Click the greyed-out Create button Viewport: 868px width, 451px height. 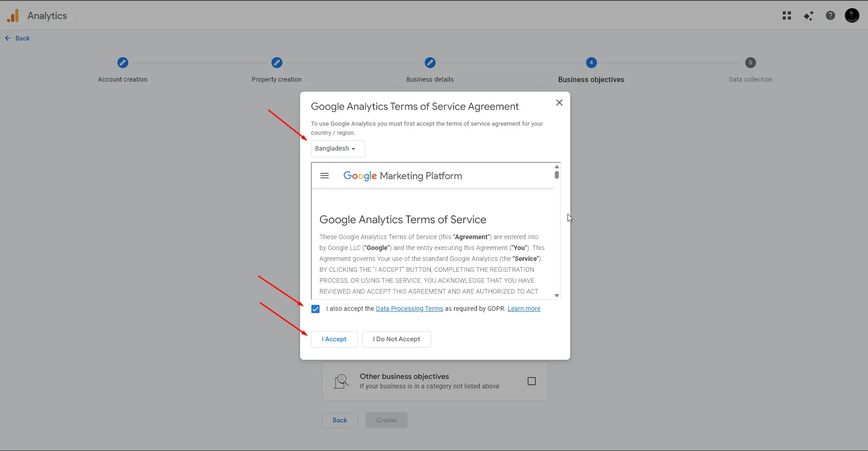[386, 421]
